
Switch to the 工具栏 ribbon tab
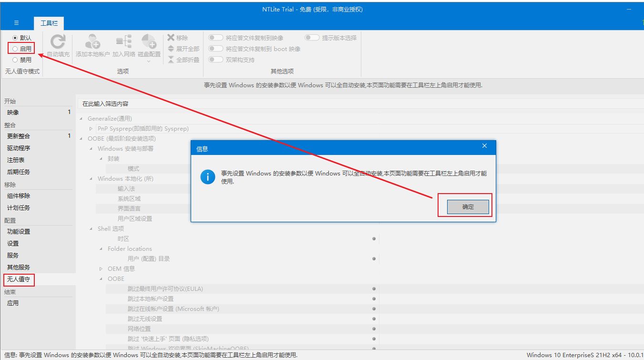pos(49,23)
